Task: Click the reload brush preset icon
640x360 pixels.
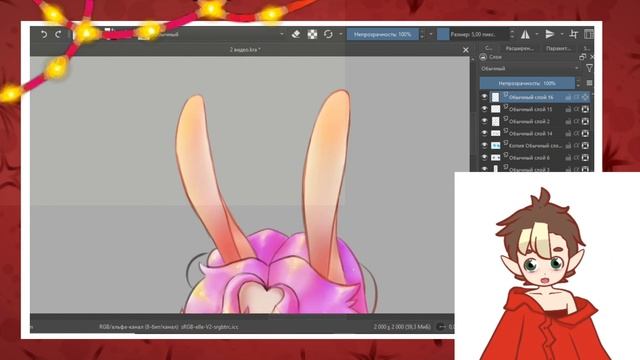Action: tap(328, 34)
